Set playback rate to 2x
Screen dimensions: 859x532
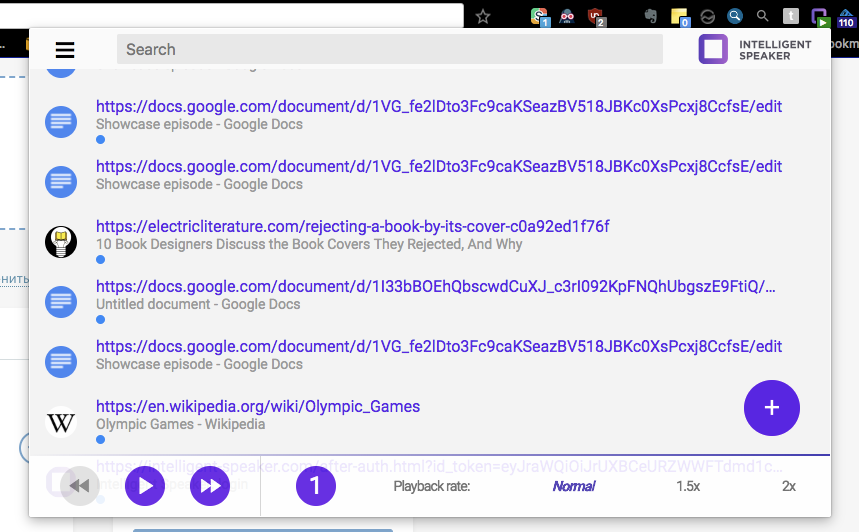[789, 486]
